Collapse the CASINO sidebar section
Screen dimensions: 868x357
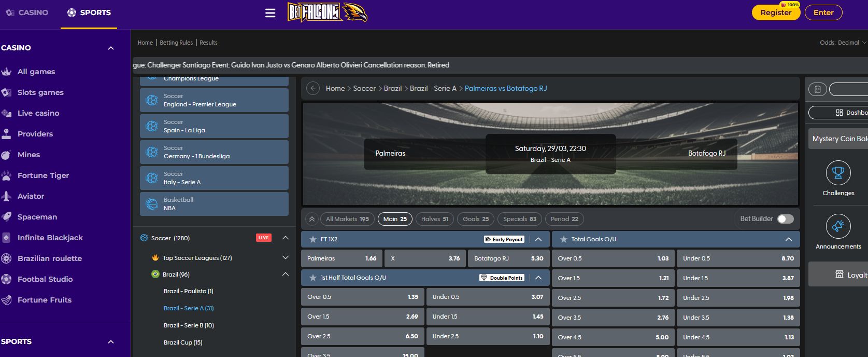point(110,48)
